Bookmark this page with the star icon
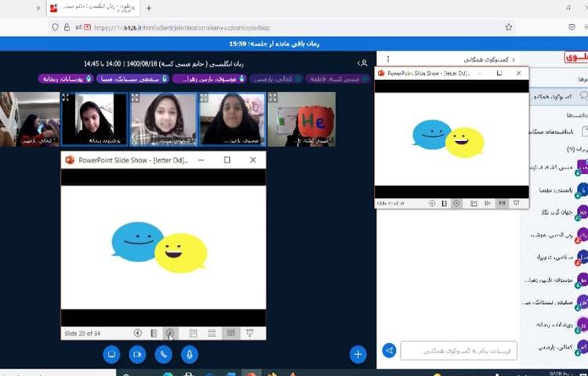Image resolution: width=588 pixels, height=376 pixels. point(509,27)
